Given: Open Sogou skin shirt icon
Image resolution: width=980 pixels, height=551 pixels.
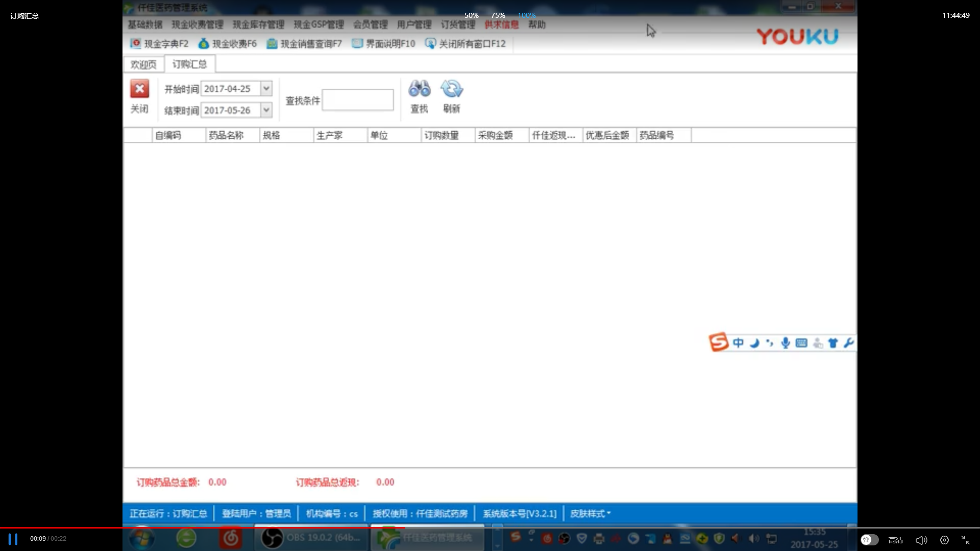Looking at the screenshot, I should click(833, 343).
